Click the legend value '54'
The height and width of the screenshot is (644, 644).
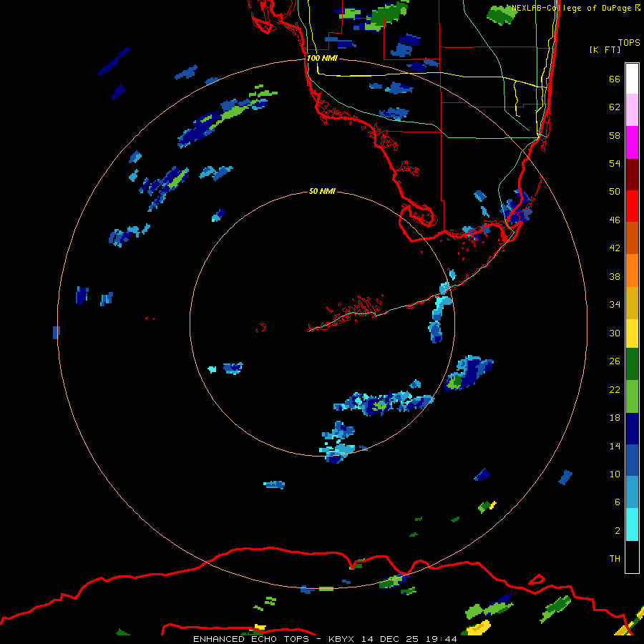[615, 163]
